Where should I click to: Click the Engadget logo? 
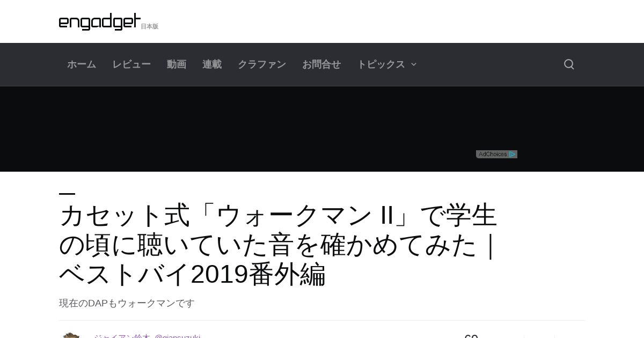100,21
